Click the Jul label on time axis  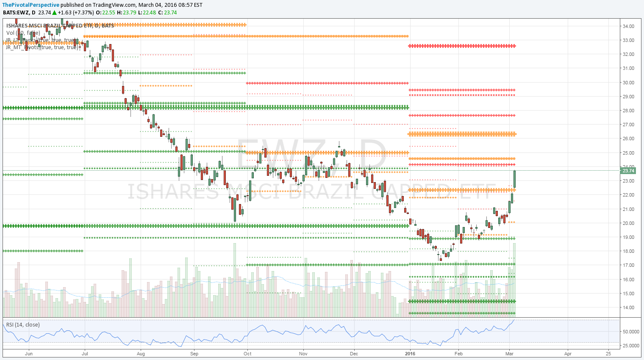pos(85,354)
